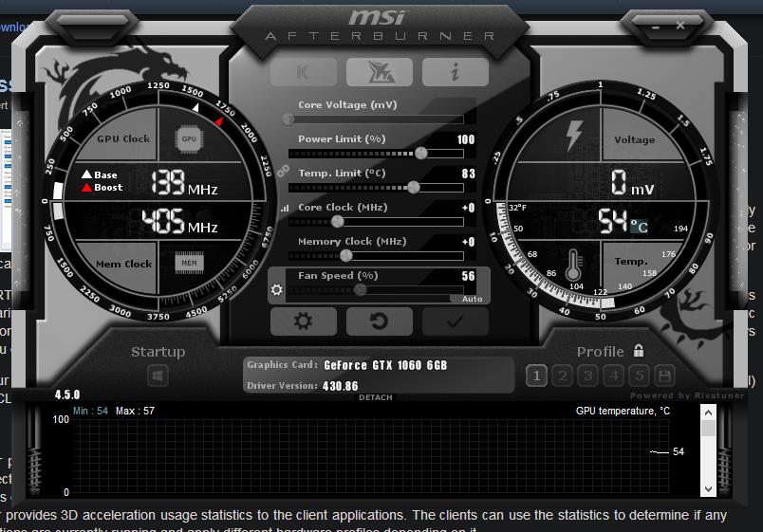This screenshot has width=763, height=532.
Task: Open Afterburner settings gear button
Action: 303,321
